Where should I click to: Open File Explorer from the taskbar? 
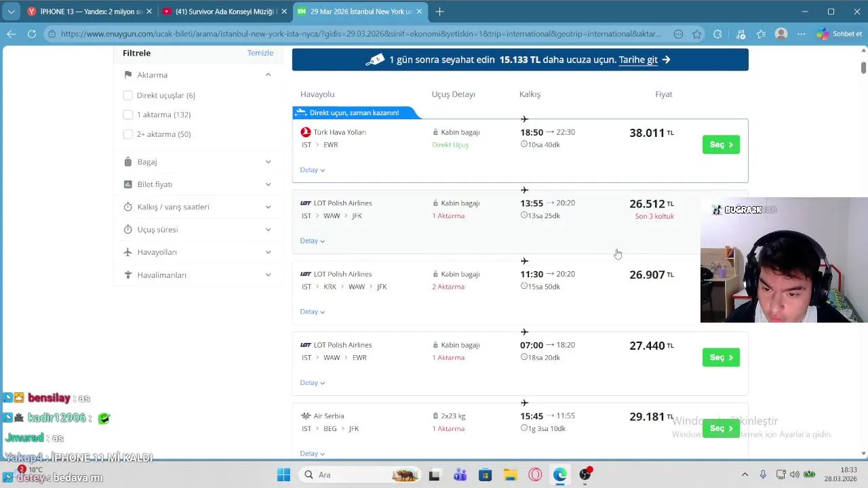pyautogui.click(x=510, y=475)
